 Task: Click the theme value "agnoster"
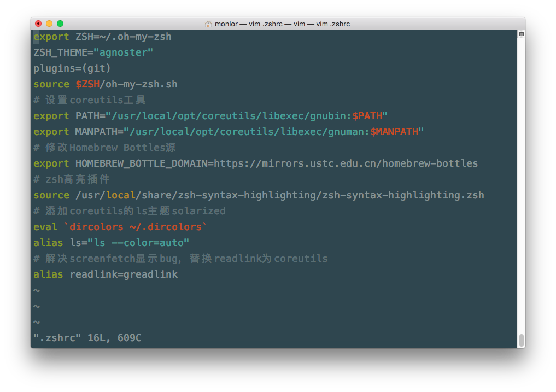(x=123, y=52)
